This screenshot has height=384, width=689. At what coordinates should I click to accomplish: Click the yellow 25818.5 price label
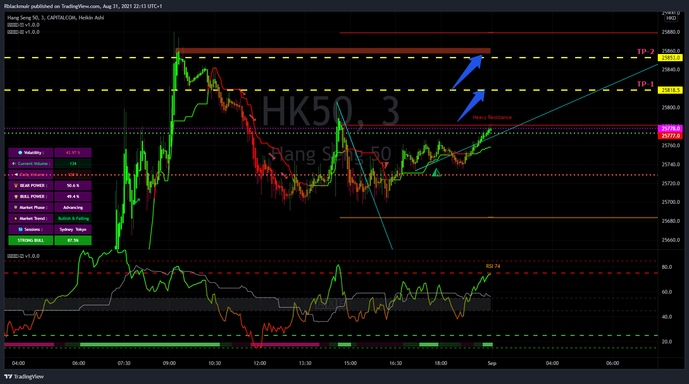coord(670,90)
